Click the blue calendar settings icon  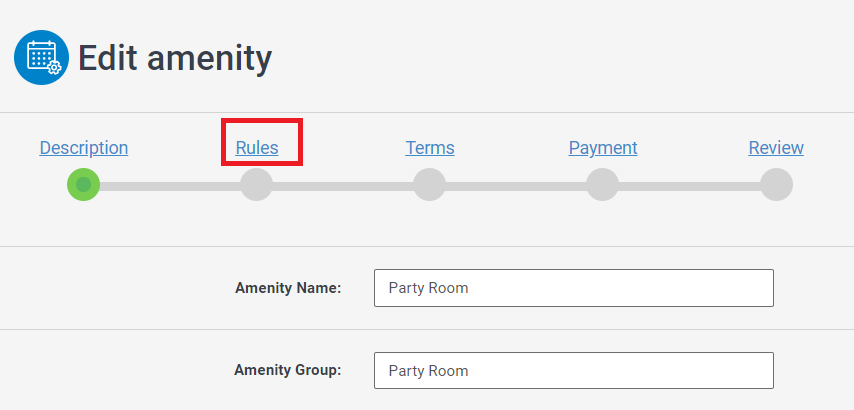pos(41,57)
